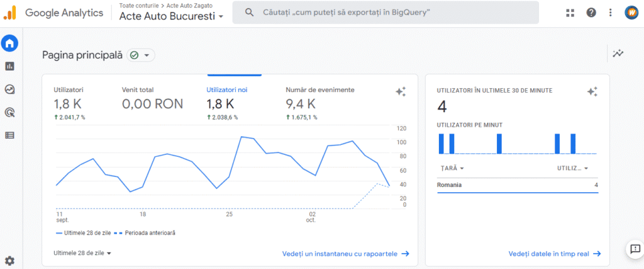644x269 pixels.
Task: Open the Explore sidebar icon
Action: tap(9, 89)
